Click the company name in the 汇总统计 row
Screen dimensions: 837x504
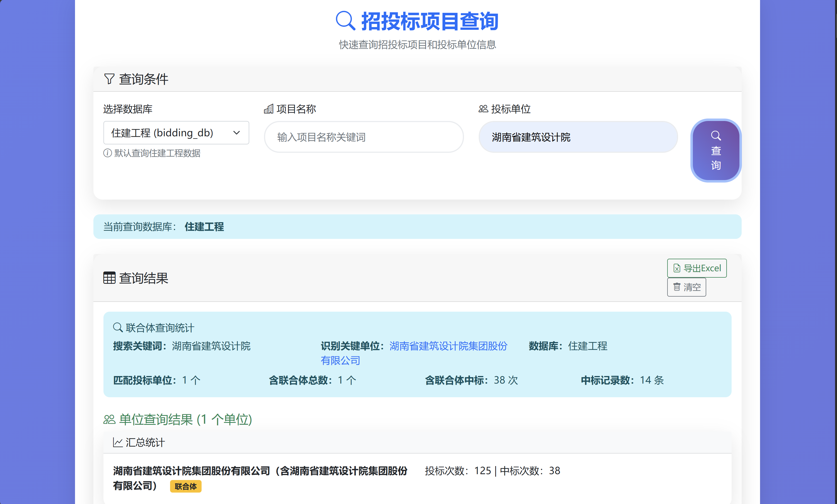coord(260,478)
